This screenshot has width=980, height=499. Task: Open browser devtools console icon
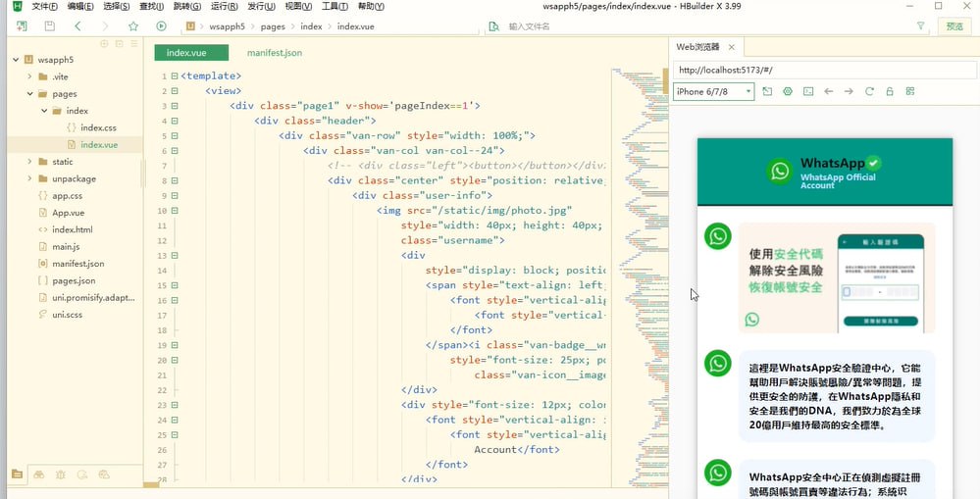tap(808, 91)
